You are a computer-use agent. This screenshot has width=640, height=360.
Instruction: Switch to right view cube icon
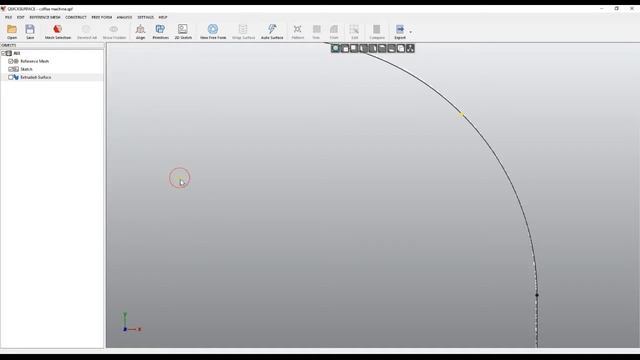click(x=373, y=49)
